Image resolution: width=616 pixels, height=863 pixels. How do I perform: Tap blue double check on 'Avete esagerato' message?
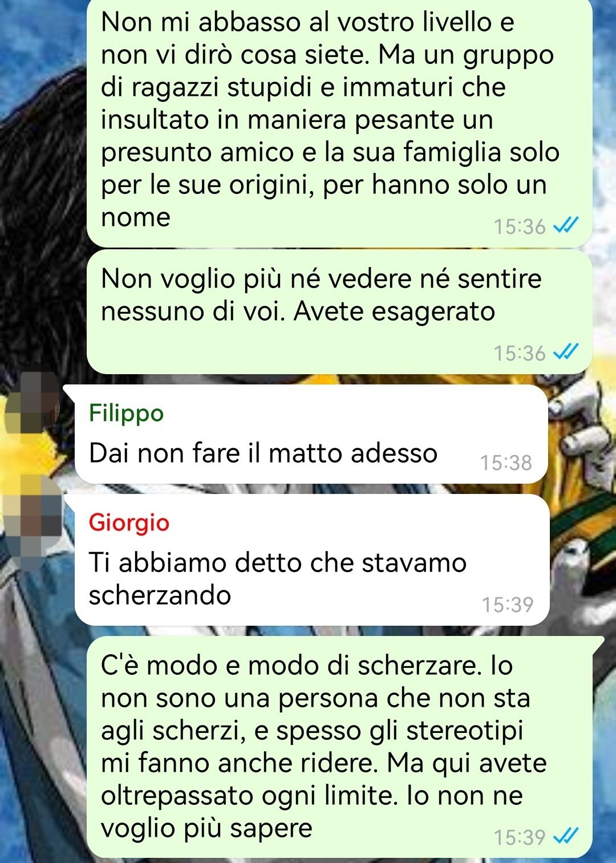coord(566,353)
